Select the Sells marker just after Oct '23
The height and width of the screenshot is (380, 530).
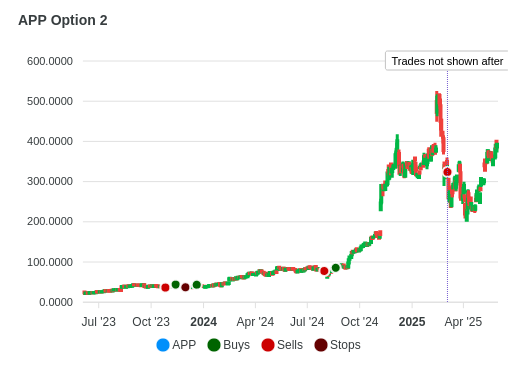point(165,288)
